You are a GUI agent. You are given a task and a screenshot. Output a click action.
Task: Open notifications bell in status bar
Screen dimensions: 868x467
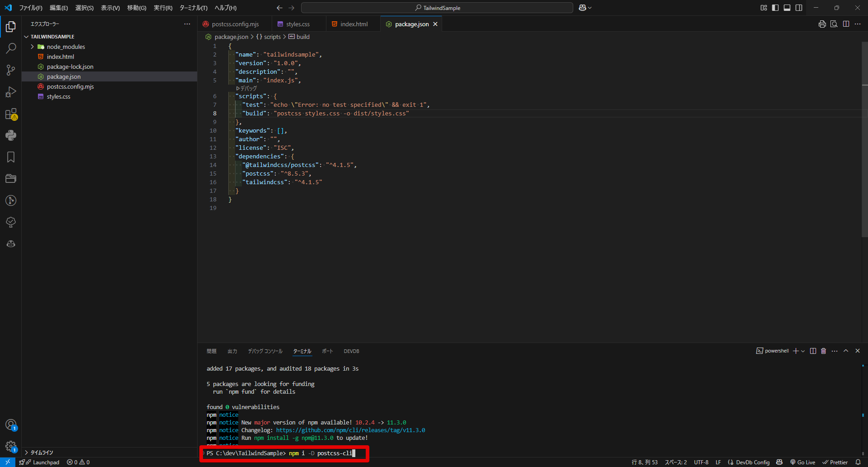click(858, 462)
